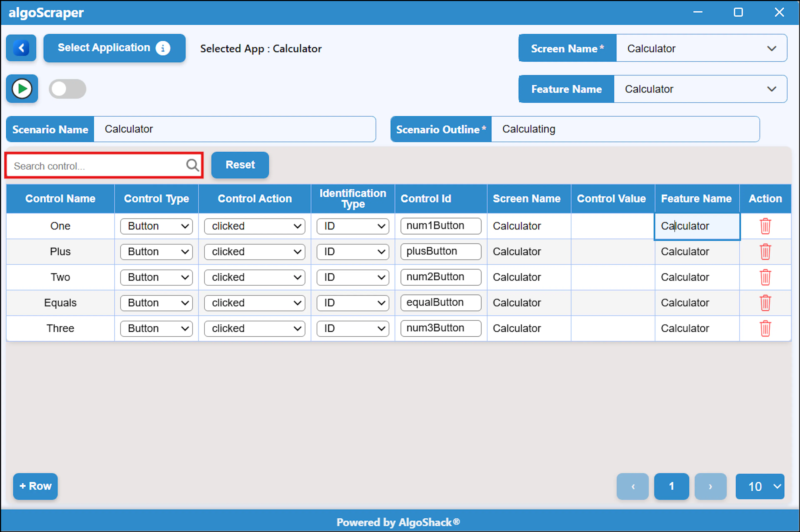The image size is (800, 532).
Task: Open Control Type dropdown for One row
Action: [156, 226]
